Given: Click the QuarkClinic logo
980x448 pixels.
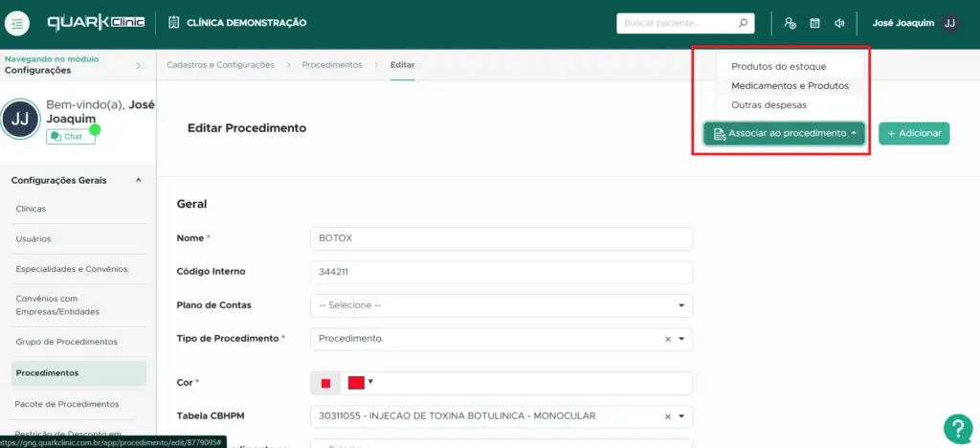Looking at the screenshot, I should click(x=97, y=23).
